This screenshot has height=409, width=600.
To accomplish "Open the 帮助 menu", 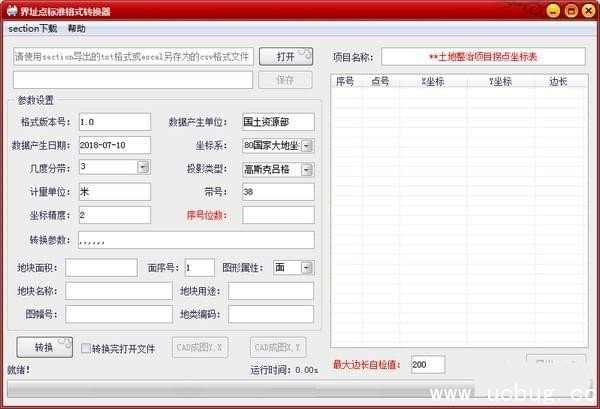I will point(77,29).
